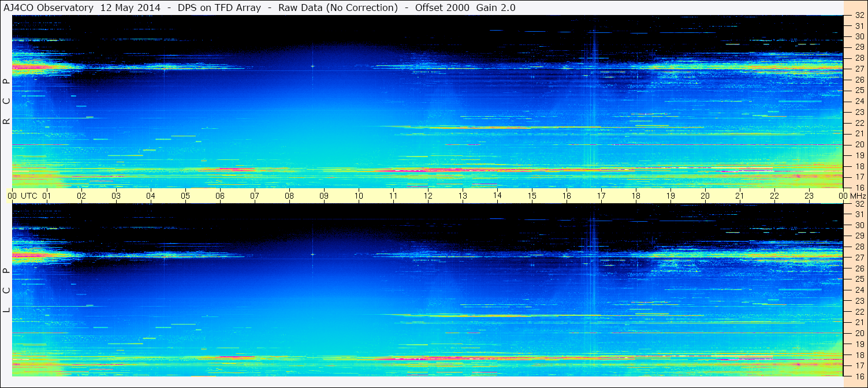
Task: Select the date "12 May 2014" in the header
Action: pyautogui.click(x=131, y=8)
